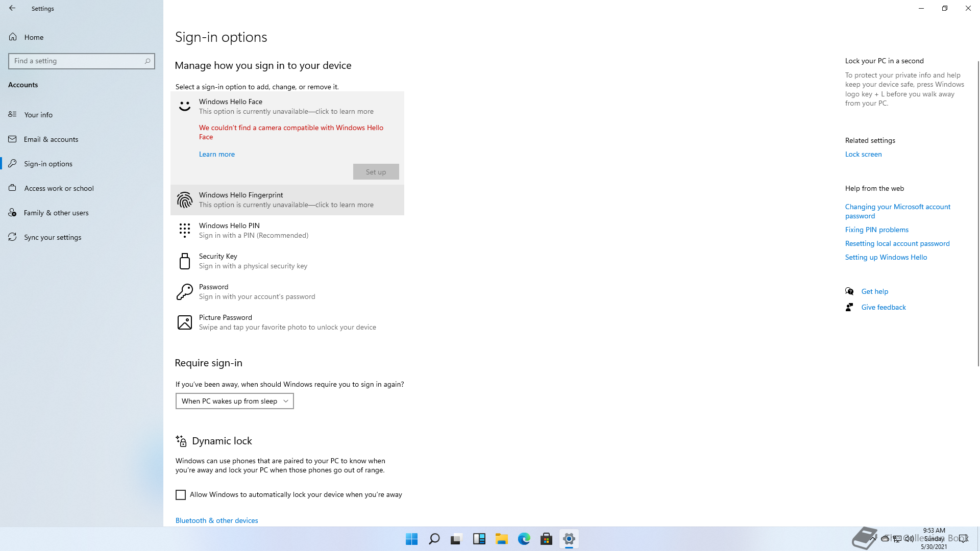Open Bluetooth & other devices link
This screenshot has width=980, height=551.
click(x=216, y=520)
